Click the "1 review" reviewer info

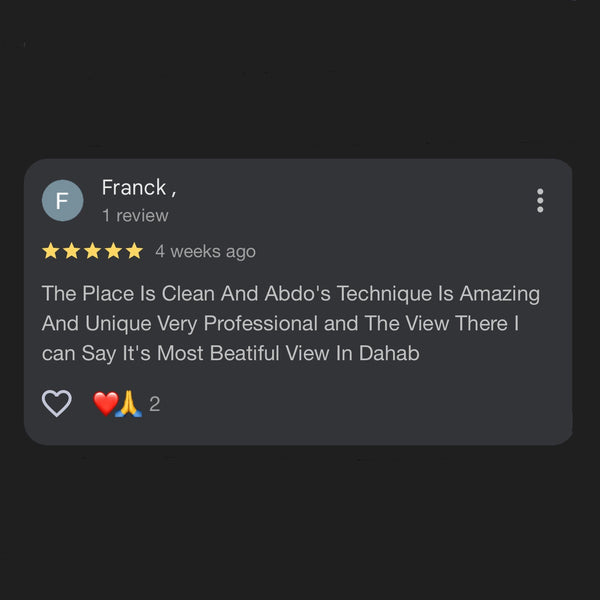[x=135, y=216]
